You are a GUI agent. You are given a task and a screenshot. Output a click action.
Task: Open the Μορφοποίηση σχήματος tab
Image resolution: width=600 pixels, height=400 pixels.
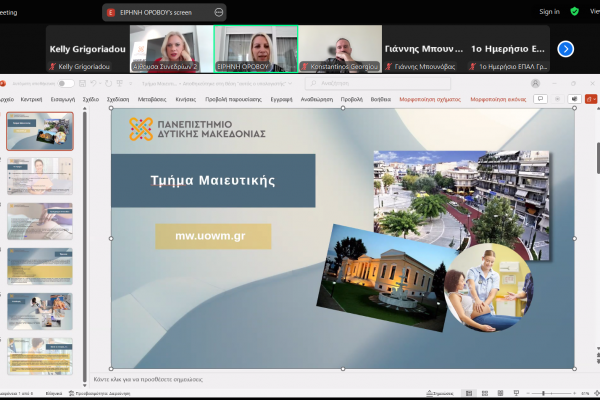pyautogui.click(x=430, y=99)
